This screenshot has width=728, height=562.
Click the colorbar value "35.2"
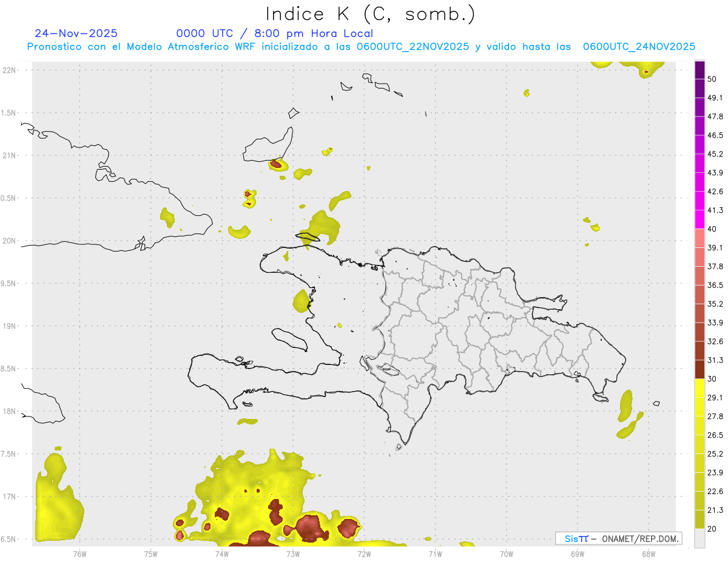tap(715, 304)
